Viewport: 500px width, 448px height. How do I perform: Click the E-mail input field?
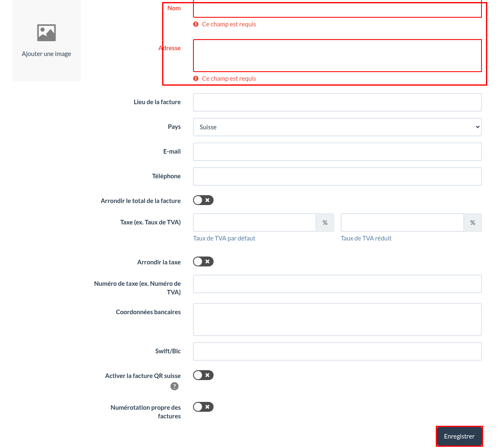click(337, 152)
